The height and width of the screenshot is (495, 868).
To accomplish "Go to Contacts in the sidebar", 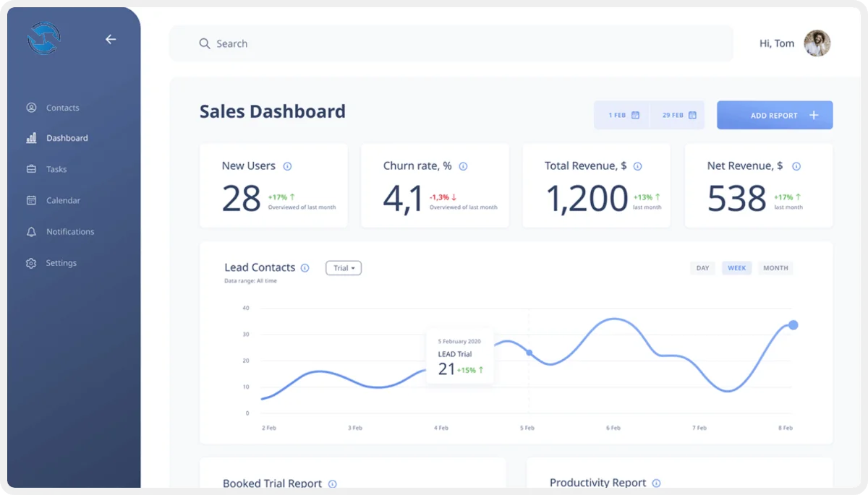I will [x=62, y=108].
